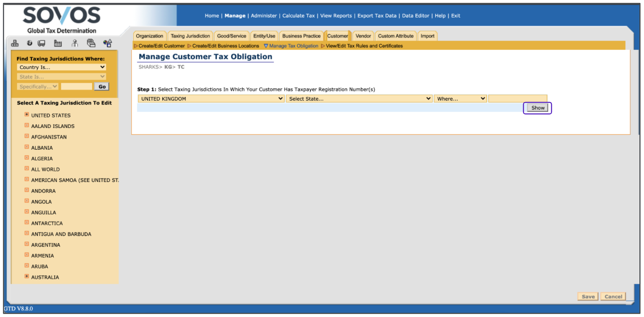Image resolution: width=644 pixels, height=317 pixels.
Task: Click the cash register icon
Action: 91,43
